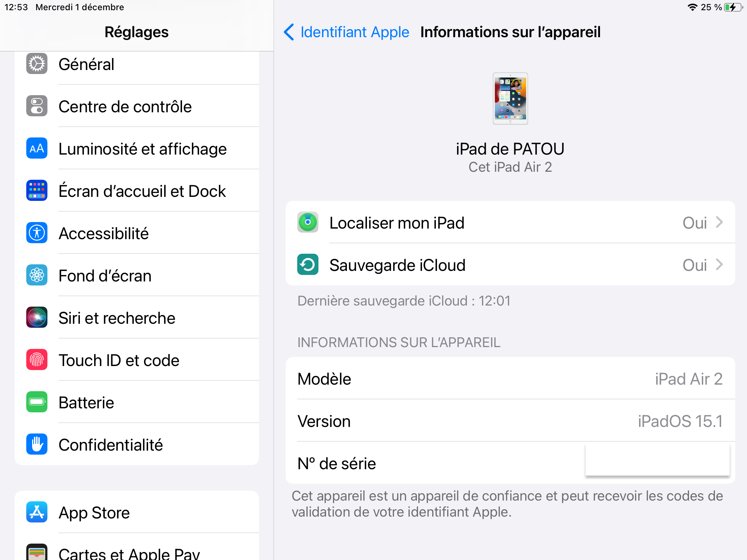This screenshot has width=747, height=560.
Task: Tap the Centre de contrôle icon
Action: point(37,106)
